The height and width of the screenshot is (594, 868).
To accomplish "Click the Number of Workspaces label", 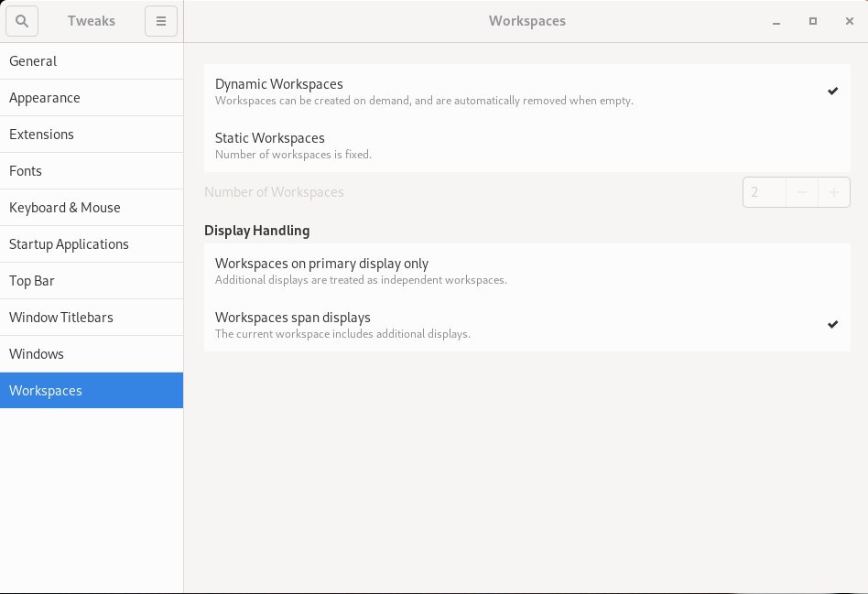I will click(x=274, y=192).
